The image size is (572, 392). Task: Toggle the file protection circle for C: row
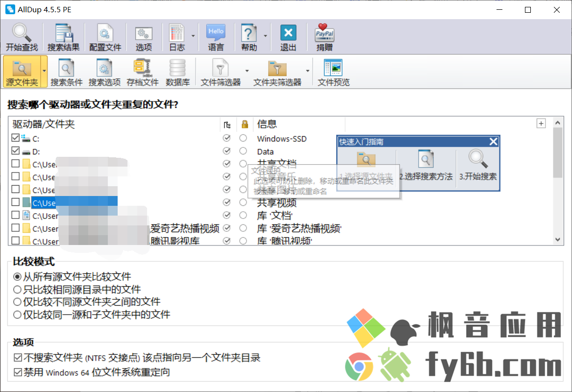pyautogui.click(x=243, y=138)
